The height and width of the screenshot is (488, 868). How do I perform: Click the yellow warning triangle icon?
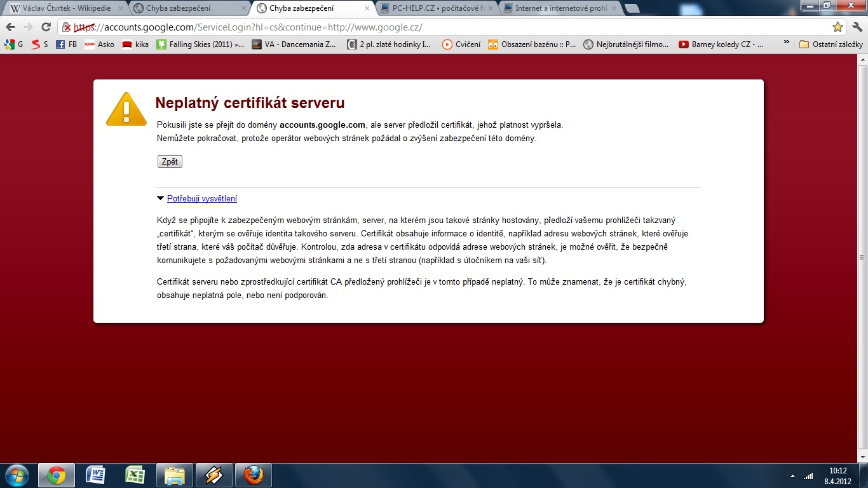126,109
